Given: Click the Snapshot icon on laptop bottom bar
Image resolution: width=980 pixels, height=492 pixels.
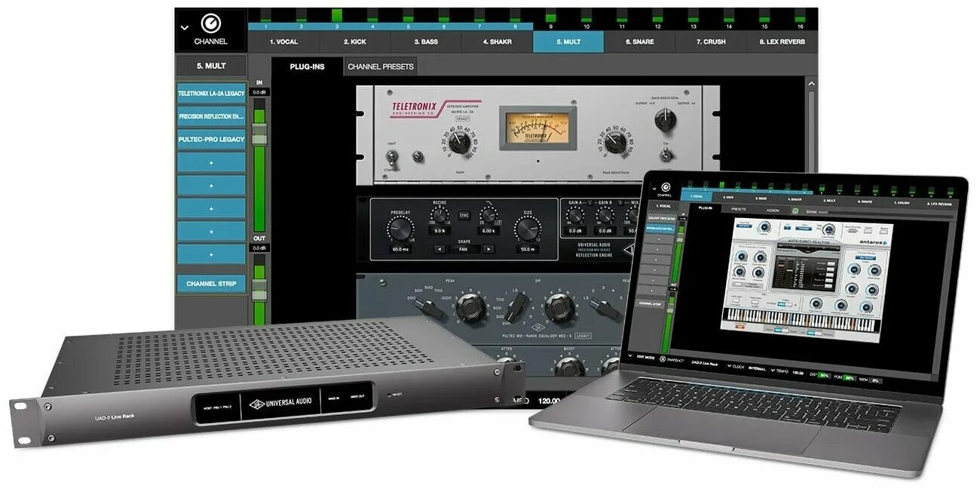Looking at the screenshot, I should click(x=663, y=358).
